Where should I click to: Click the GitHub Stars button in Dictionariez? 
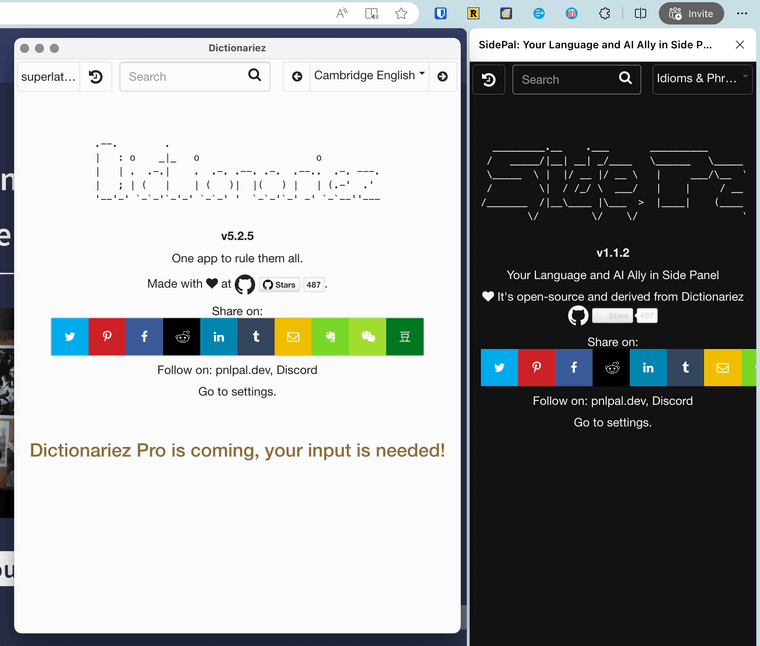point(279,285)
